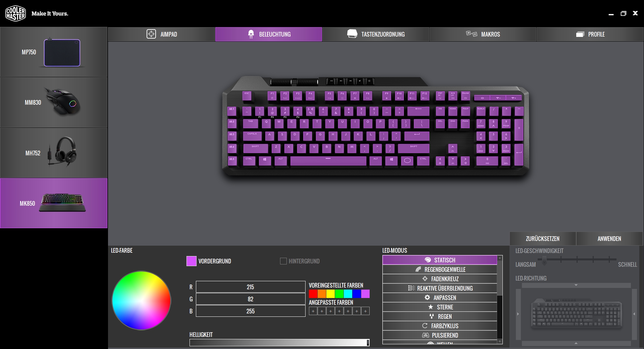Click LED direction right arrow
The width and height of the screenshot is (644, 349).
click(x=634, y=314)
